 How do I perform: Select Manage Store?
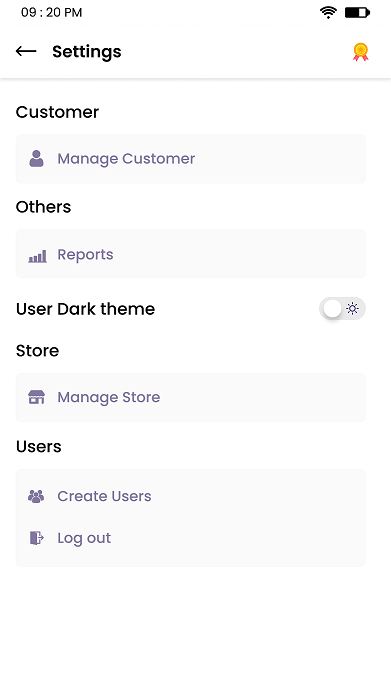pyautogui.click(x=191, y=397)
